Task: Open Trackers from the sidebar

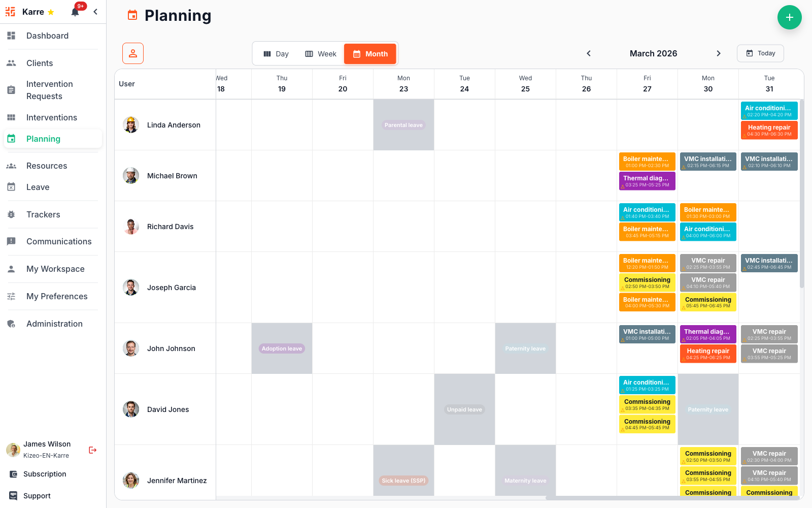Action: (43, 214)
